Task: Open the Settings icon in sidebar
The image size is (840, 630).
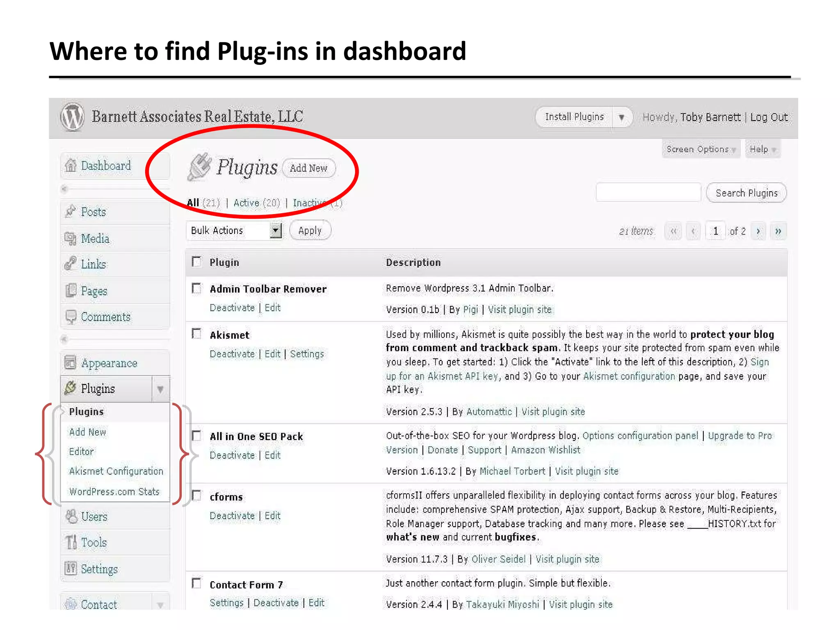Action: click(x=71, y=568)
